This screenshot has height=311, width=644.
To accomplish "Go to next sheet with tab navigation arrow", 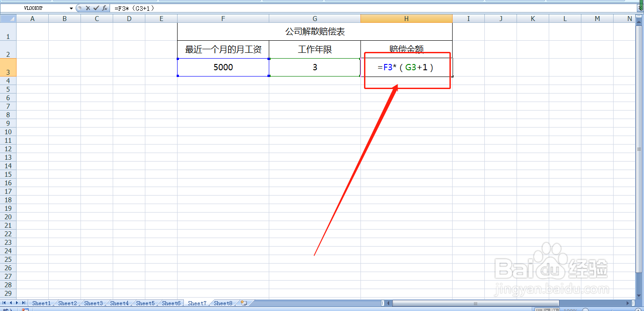I will click(x=17, y=303).
